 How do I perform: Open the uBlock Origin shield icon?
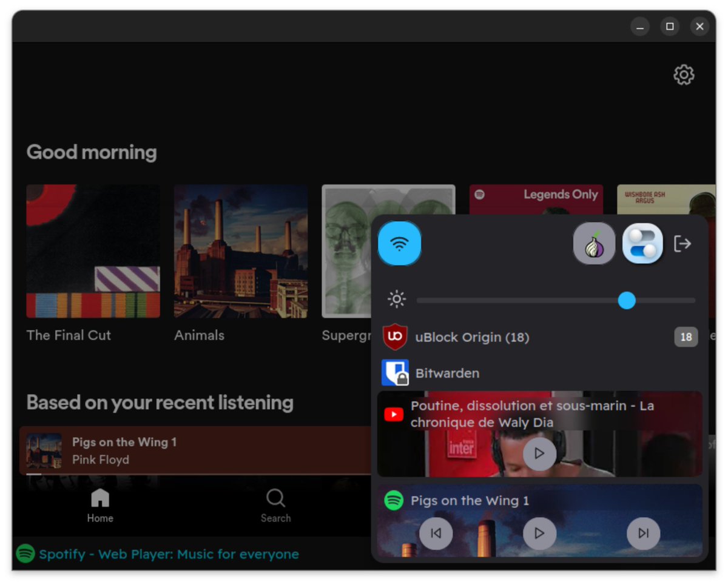point(395,337)
